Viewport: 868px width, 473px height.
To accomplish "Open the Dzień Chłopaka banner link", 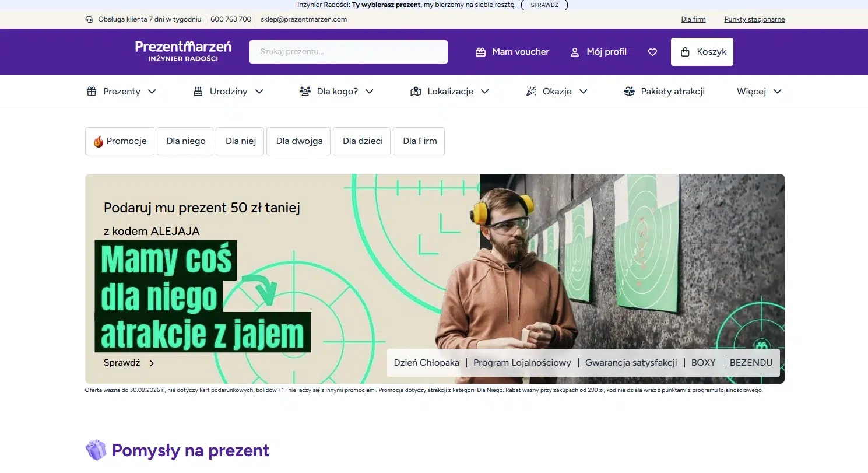I will [427, 363].
